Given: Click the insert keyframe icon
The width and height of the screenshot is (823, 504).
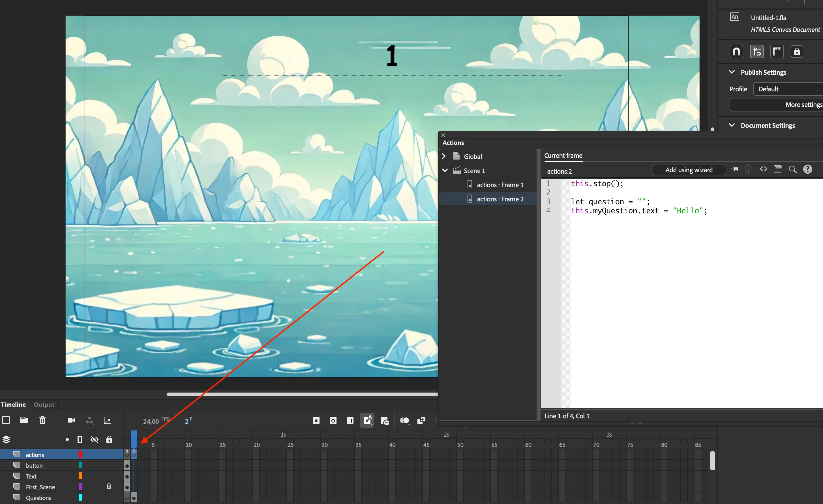Looking at the screenshot, I should click(x=316, y=421).
